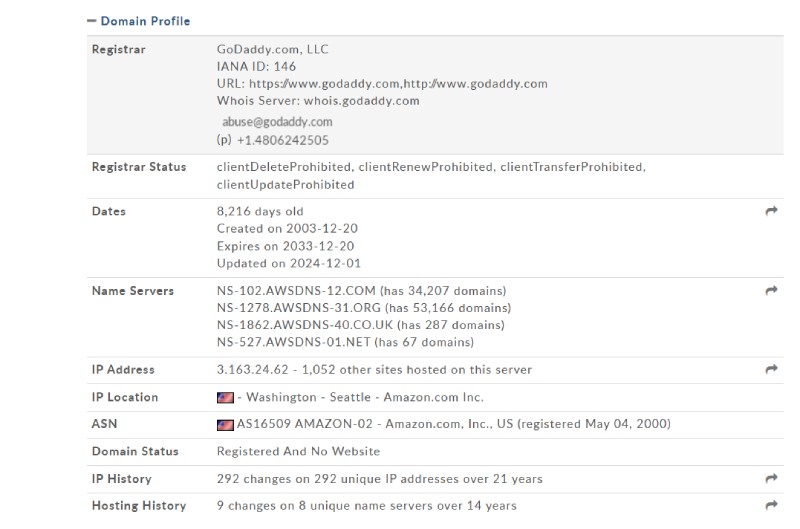Click Created on 2003-12-20 text
Screen dimensions: 800x529
pos(287,229)
